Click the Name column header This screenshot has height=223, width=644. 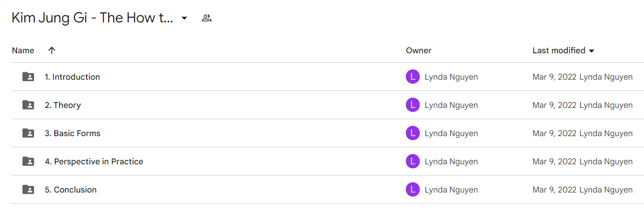(x=23, y=50)
